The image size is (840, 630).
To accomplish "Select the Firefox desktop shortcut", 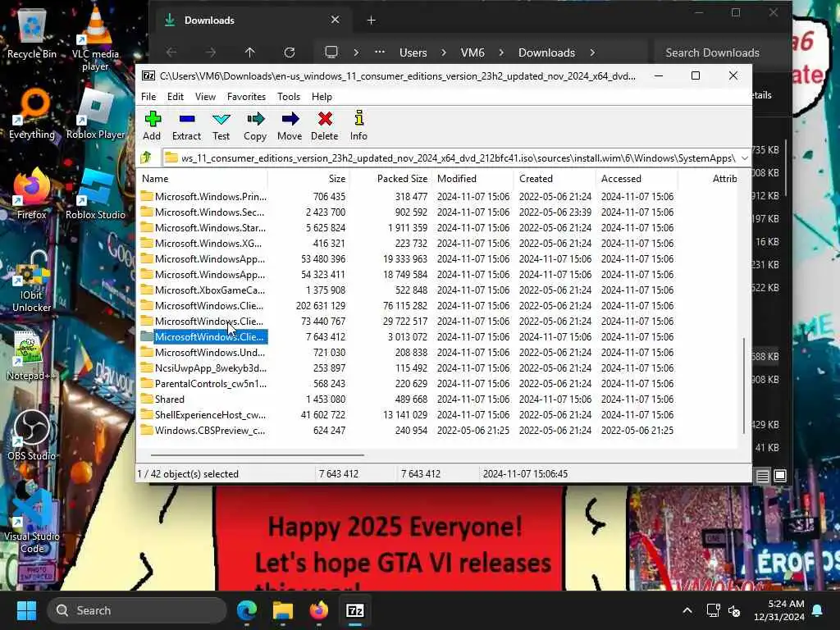I will 32,194.
